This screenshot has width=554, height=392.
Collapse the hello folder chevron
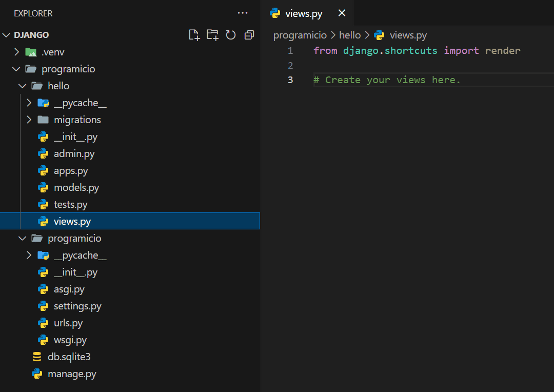click(x=22, y=86)
